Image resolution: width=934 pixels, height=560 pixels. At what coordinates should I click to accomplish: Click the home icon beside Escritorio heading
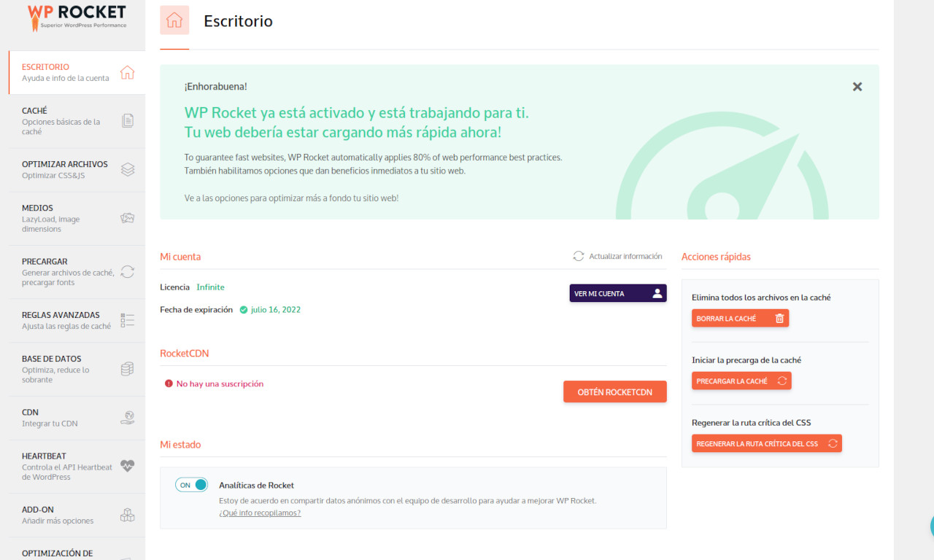(174, 20)
